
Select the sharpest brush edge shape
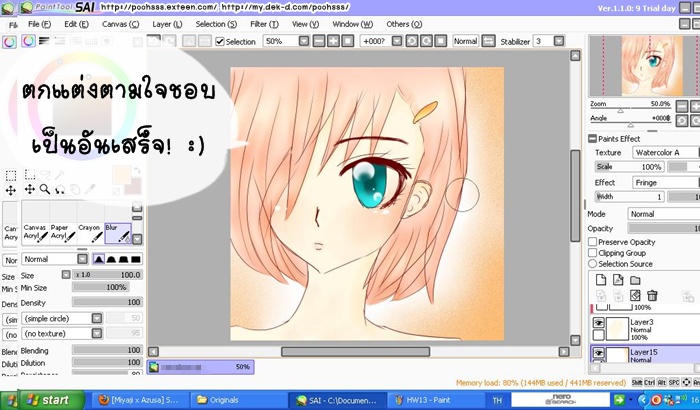click(99, 259)
